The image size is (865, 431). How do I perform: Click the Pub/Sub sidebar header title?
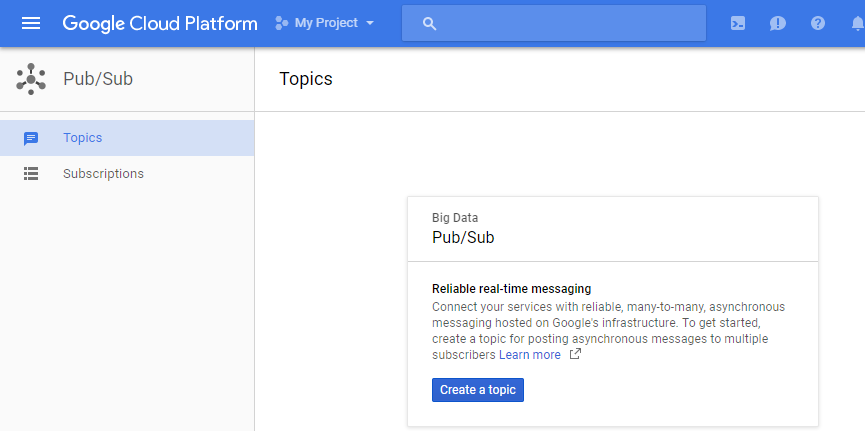[x=98, y=79]
